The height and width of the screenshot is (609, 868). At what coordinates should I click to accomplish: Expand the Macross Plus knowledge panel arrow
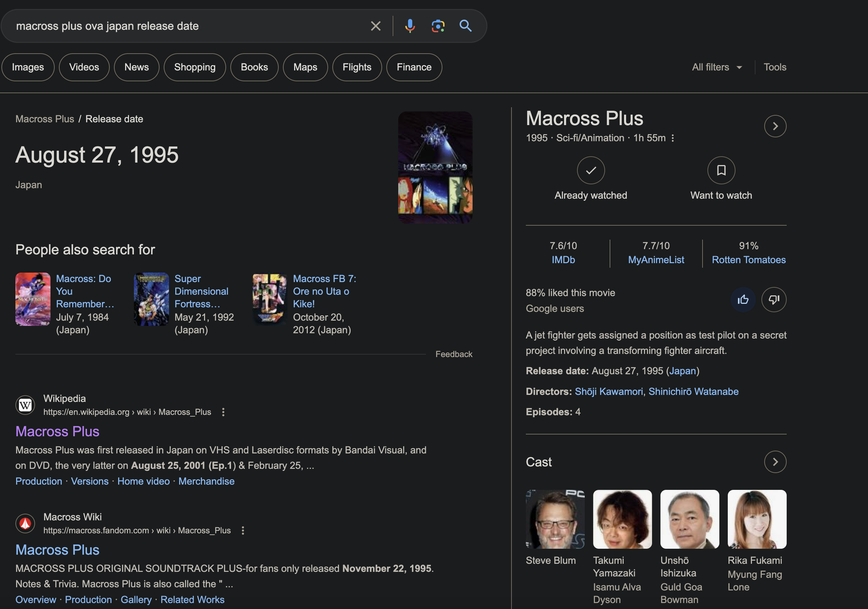pyautogui.click(x=775, y=126)
